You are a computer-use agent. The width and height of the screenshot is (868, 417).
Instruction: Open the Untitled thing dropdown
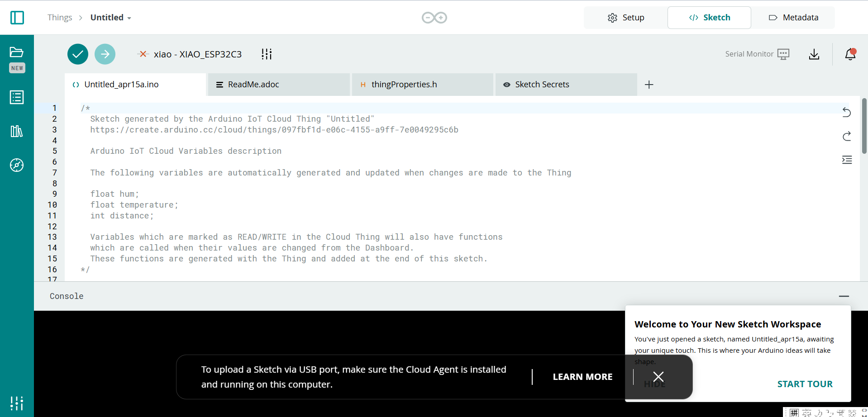coord(111,18)
